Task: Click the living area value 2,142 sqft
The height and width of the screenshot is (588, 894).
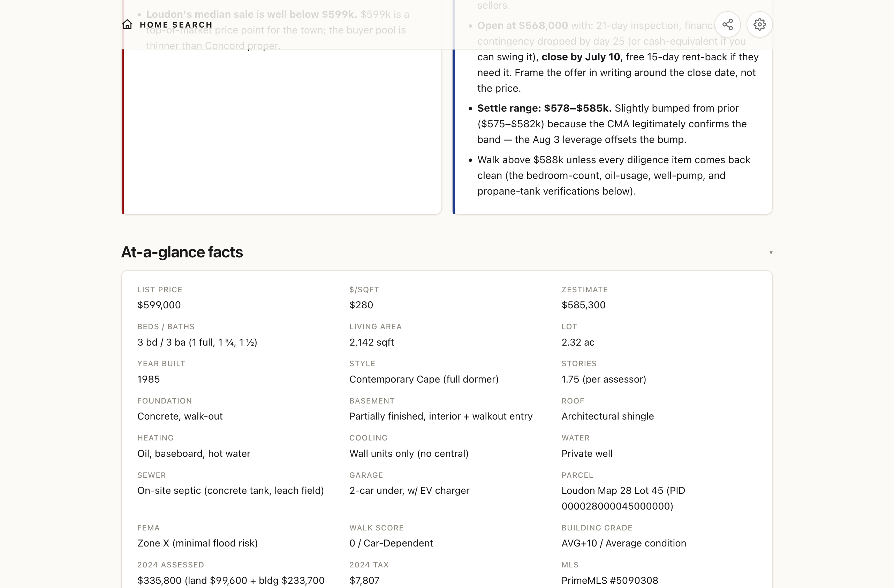Action: coord(371,342)
